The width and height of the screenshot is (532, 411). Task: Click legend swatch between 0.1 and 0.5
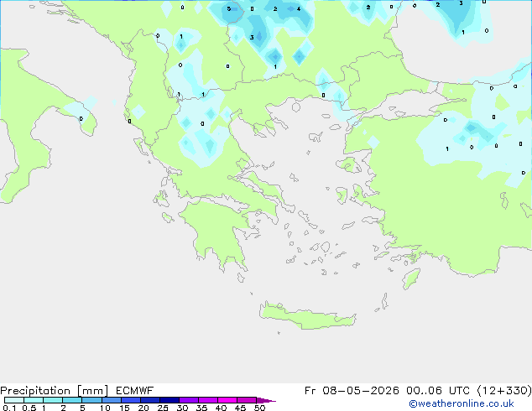tap(14, 400)
